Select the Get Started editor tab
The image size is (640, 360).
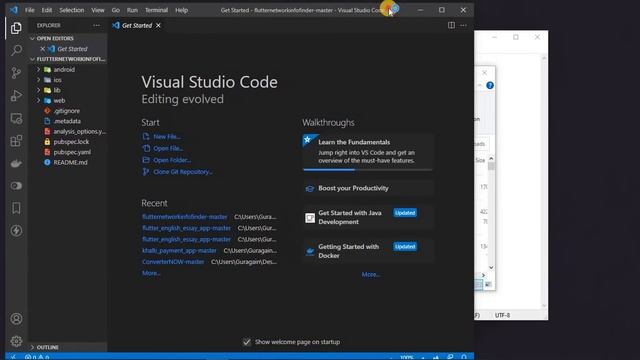137,25
